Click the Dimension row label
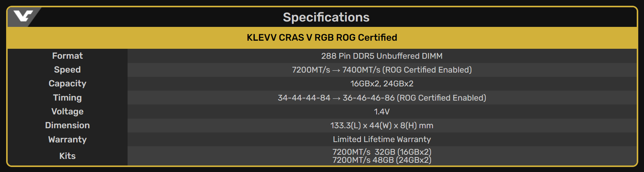 click(x=67, y=125)
